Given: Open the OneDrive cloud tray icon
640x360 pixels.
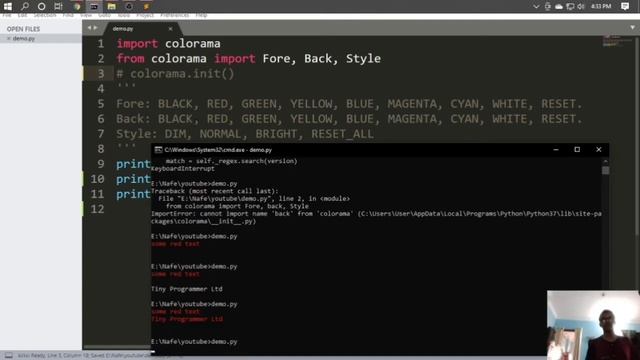Looking at the screenshot, I should 559,7.
